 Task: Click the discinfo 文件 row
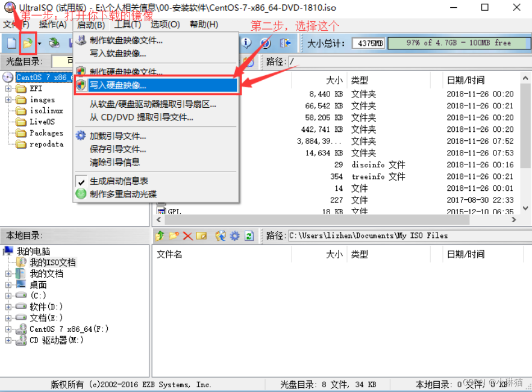(378, 165)
